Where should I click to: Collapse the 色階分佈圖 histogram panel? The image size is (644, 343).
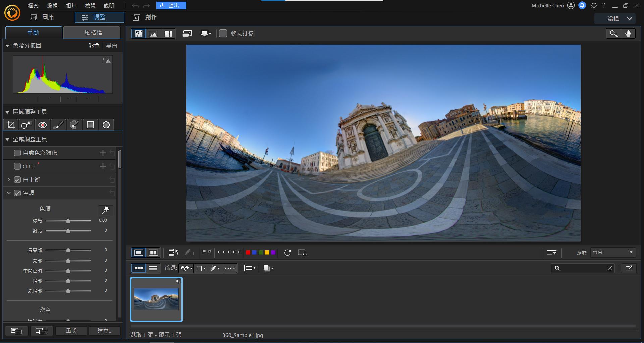(7, 46)
